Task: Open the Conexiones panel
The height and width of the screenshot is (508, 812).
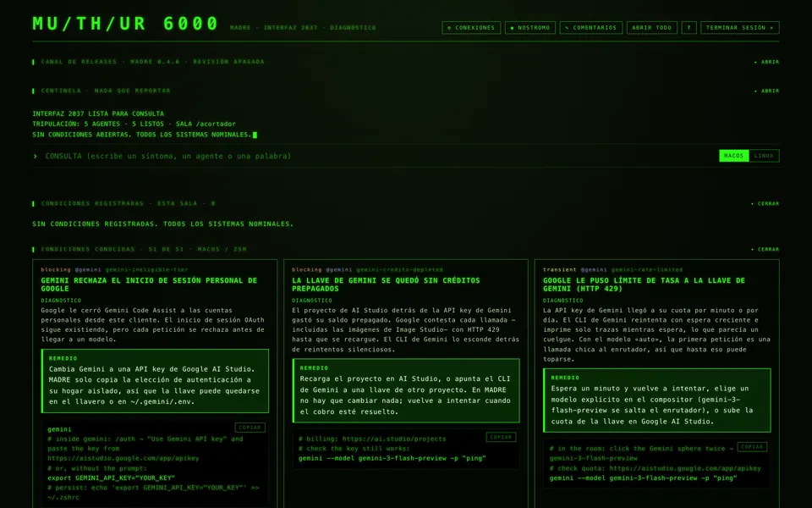Action: 471,27
